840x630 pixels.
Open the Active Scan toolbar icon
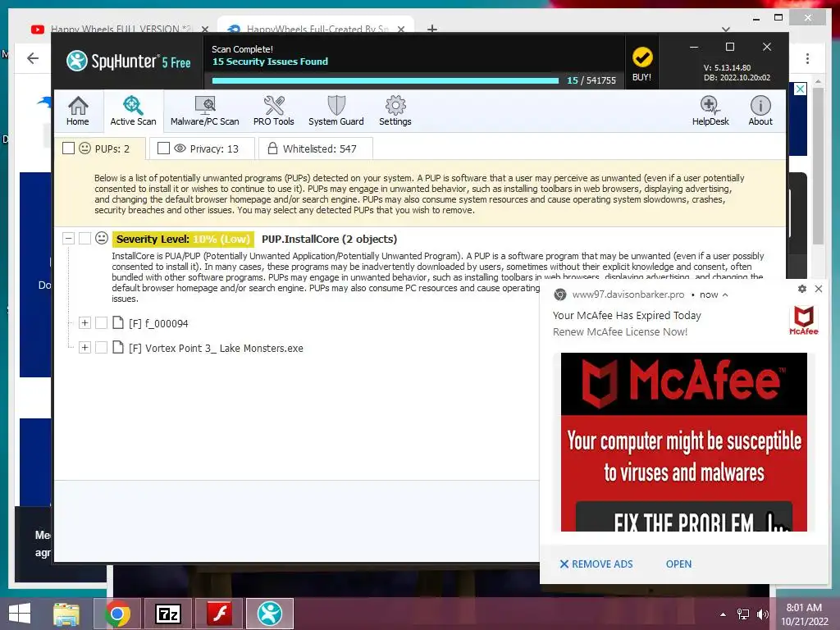[x=133, y=111]
